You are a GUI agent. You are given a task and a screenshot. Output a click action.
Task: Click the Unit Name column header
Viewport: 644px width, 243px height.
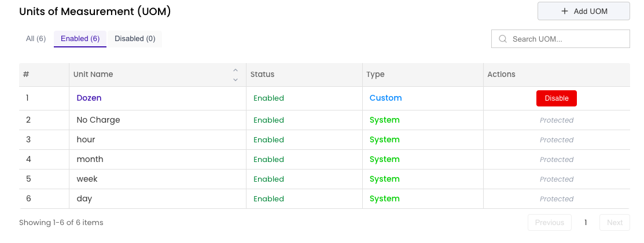point(93,75)
